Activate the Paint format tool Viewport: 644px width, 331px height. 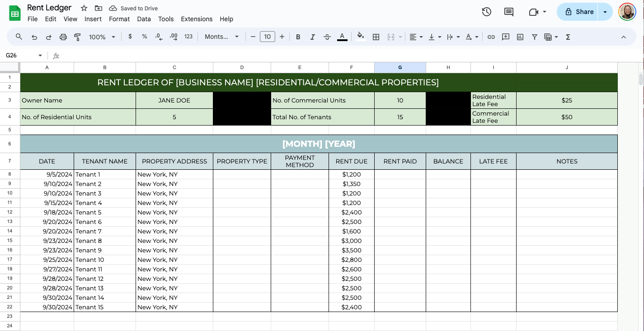click(x=77, y=37)
